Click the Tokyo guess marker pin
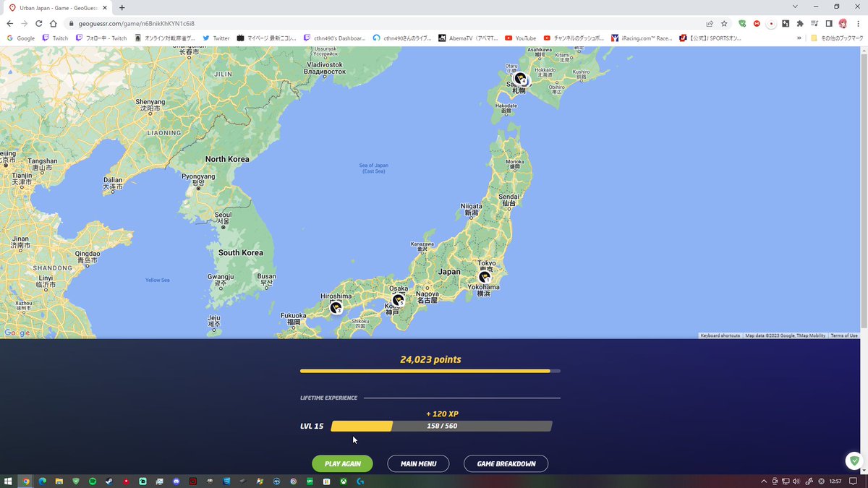The image size is (868, 488). (x=485, y=277)
